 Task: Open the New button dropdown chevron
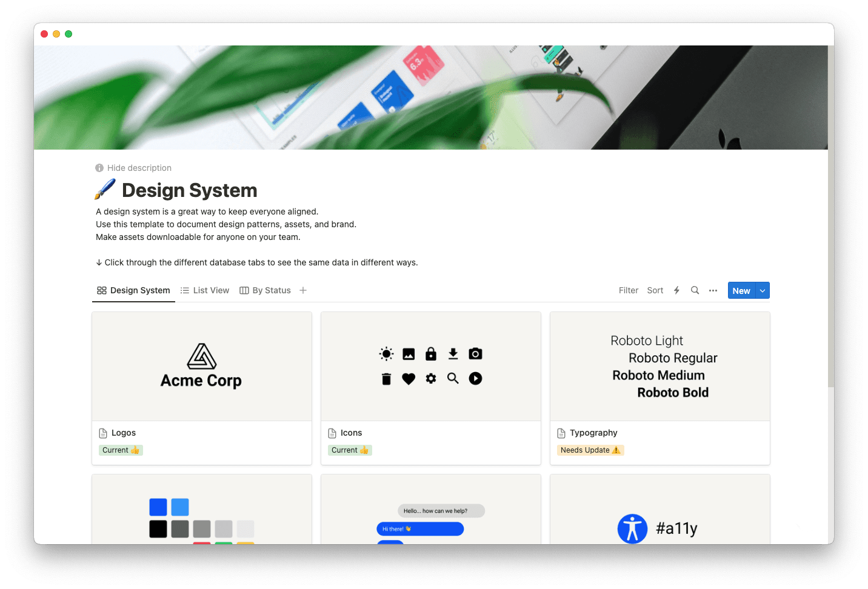(x=762, y=290)
